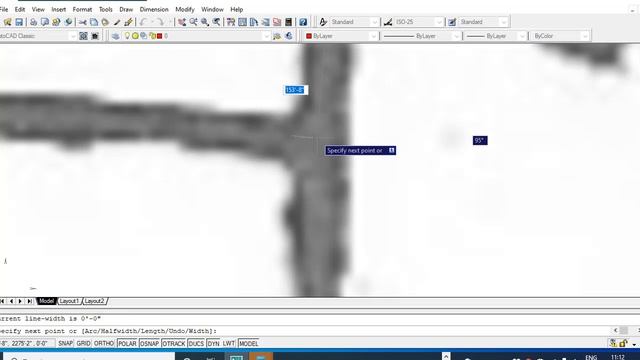The image size is (640, 360).
Task: Open the Modify menu
Action: tap(185, 9)
